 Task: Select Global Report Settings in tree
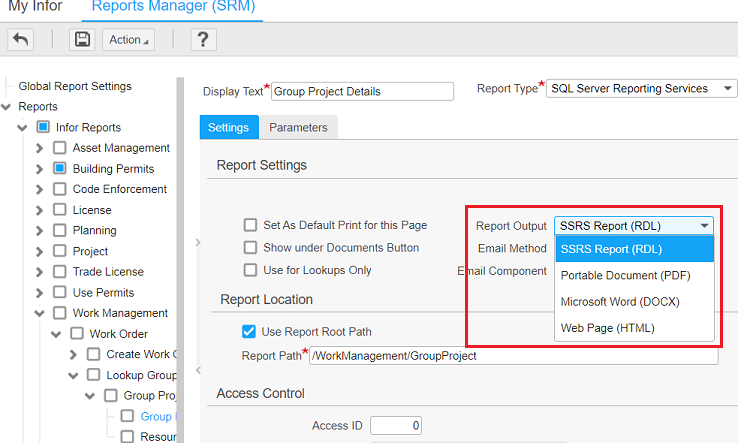pos(75,86)
